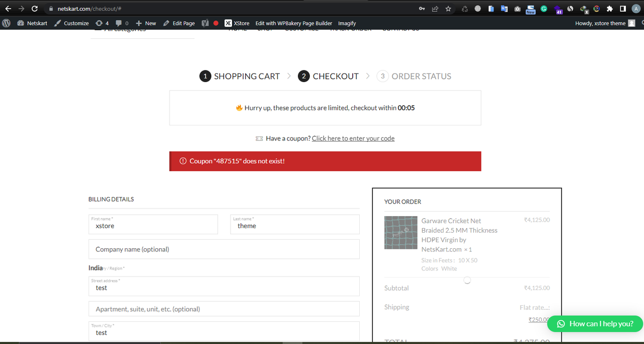Click the Last name field
644x344 pixels.
(x=295, y=224)
